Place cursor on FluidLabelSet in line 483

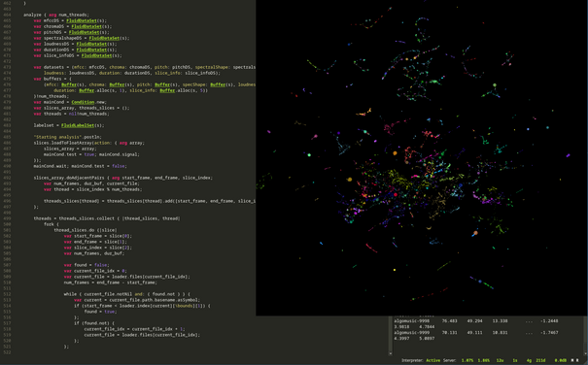tap(78, 125)
